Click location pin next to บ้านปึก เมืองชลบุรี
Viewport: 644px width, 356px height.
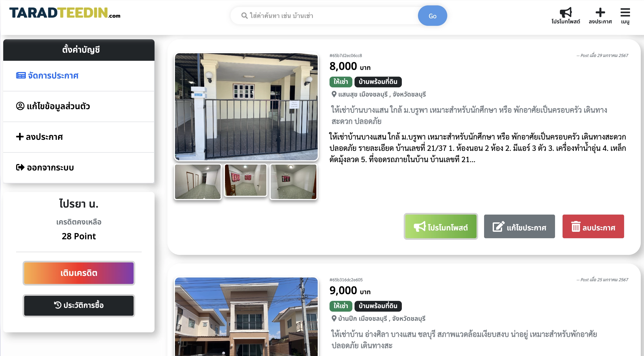[334, 318]
